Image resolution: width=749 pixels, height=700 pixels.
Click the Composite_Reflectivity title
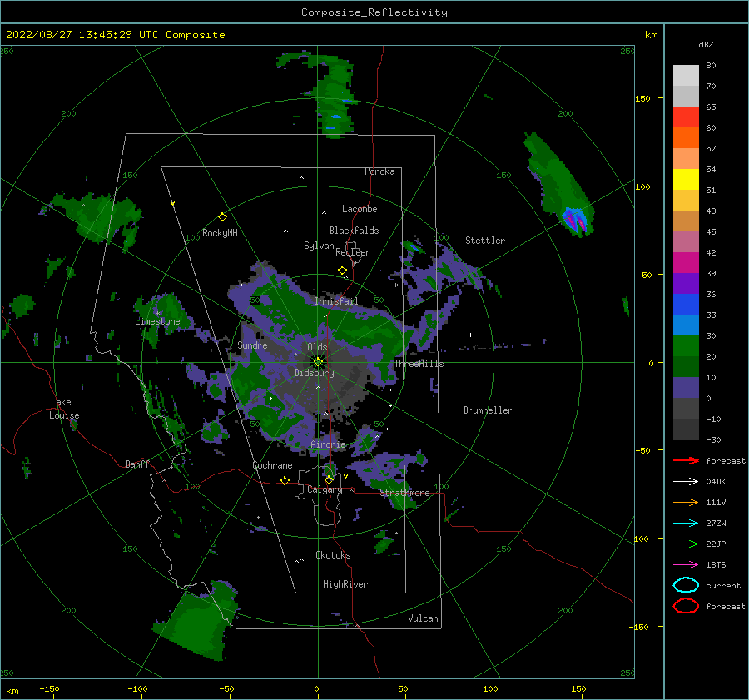point(374,12)
